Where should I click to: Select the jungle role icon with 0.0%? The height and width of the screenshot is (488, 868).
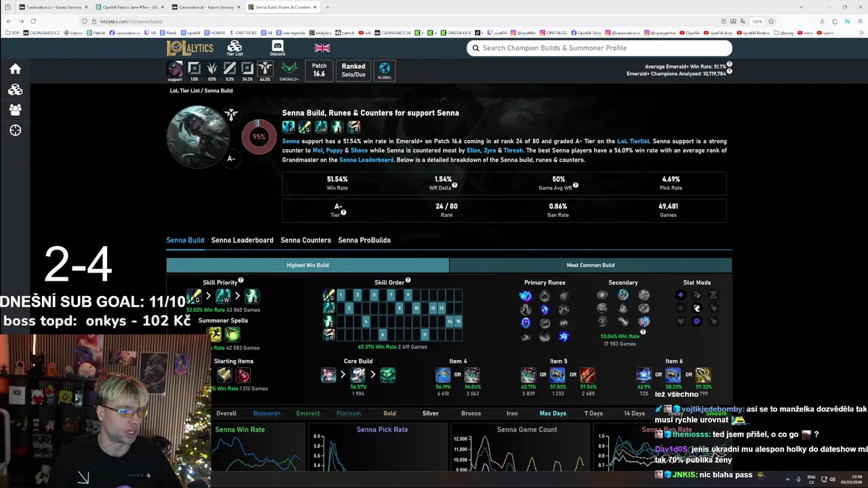(x=212, y=70)
